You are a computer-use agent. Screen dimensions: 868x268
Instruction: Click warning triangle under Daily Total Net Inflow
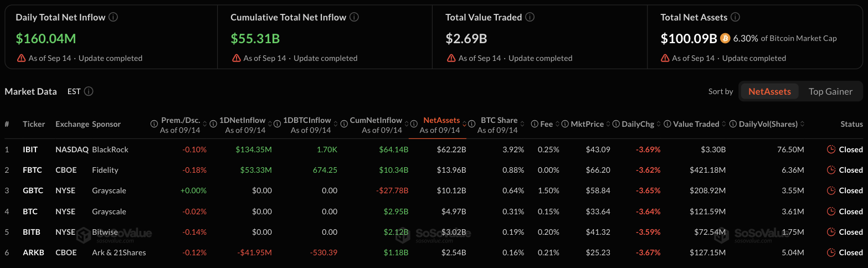coord(21,58)
